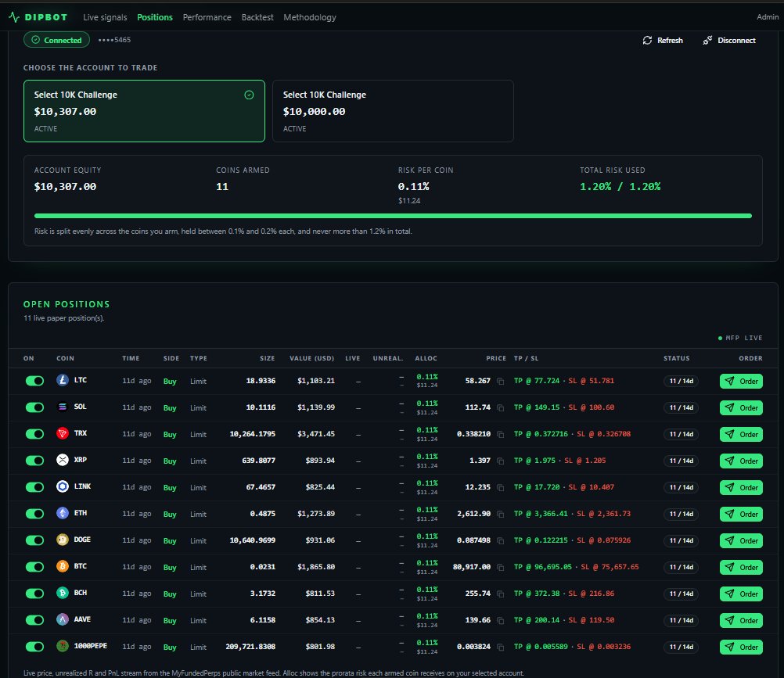The image size is (784, 678).
Task: Turn off the BCH position switch
Action: (x=34, y=593)
